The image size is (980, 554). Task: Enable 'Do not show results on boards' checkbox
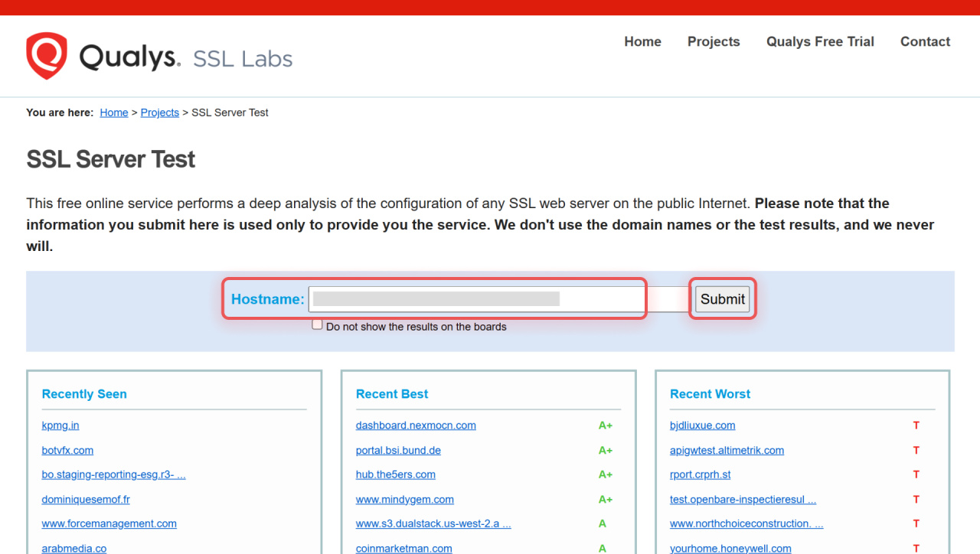[x=317, y=325]
